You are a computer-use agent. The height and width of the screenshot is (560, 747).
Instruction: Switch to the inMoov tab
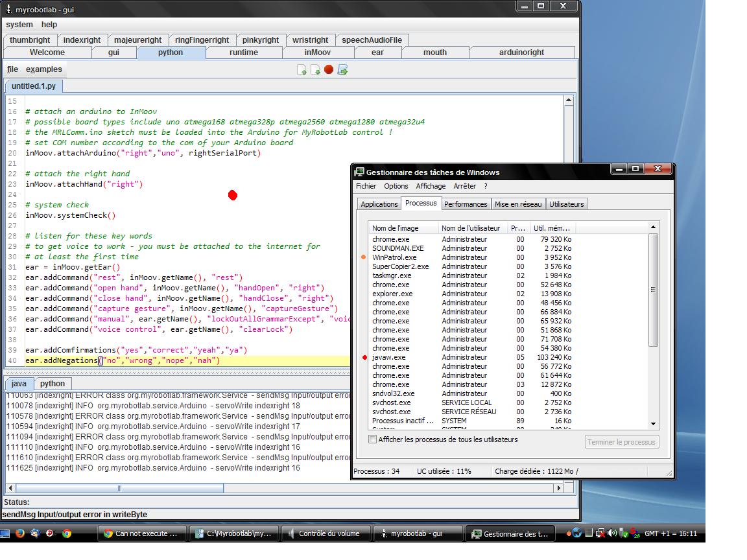point(317,52)
